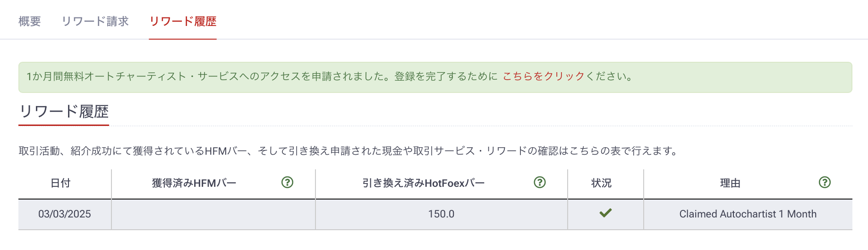Switch to the リワード請求 tab
Image resolution: width=868 pixels, height=250 pixels.
(95, 21)
